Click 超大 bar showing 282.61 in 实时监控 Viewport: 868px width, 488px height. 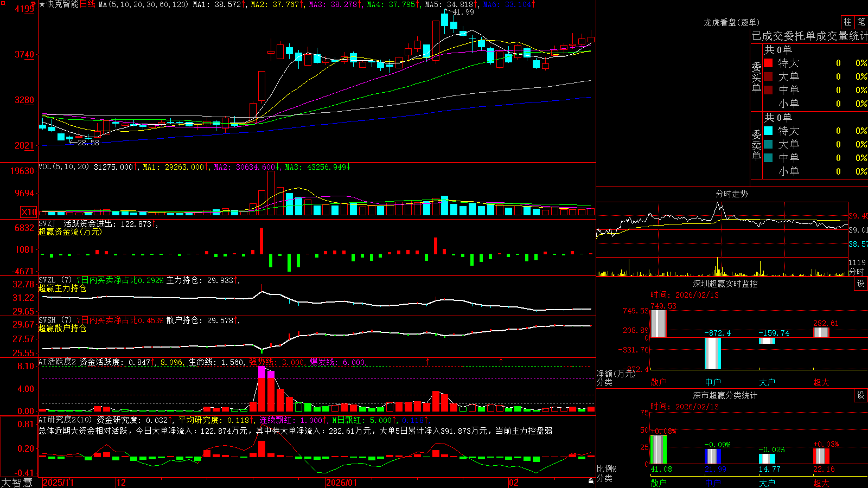tap(821, 332)
